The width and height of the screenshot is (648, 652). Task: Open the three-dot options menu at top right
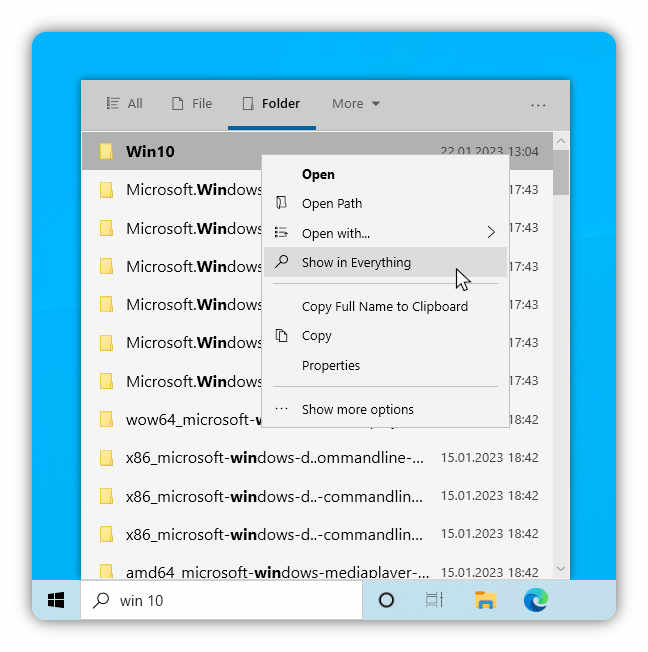[538, 106]
